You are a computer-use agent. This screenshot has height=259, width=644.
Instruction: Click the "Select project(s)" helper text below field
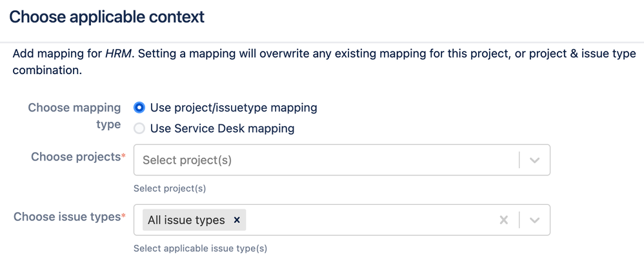point(170,189)
